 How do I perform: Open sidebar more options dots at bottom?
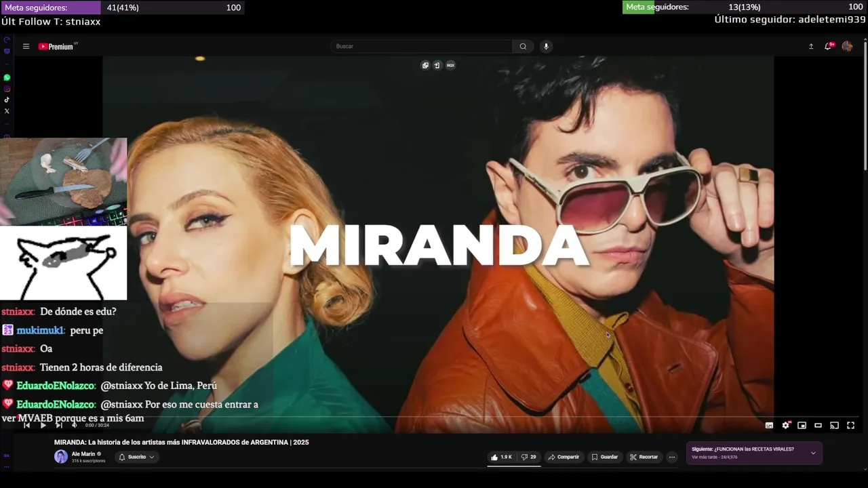(x=7, y=466)
